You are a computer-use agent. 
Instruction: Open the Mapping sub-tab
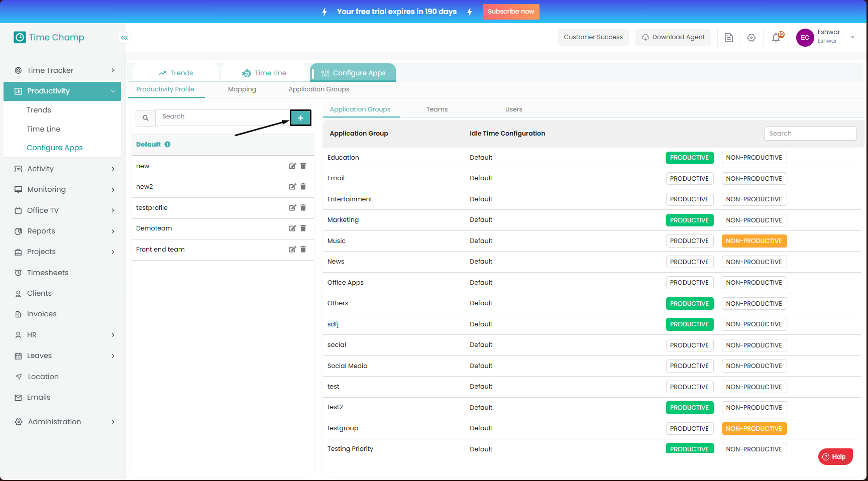pyautogui.click(x=242, y=89)
